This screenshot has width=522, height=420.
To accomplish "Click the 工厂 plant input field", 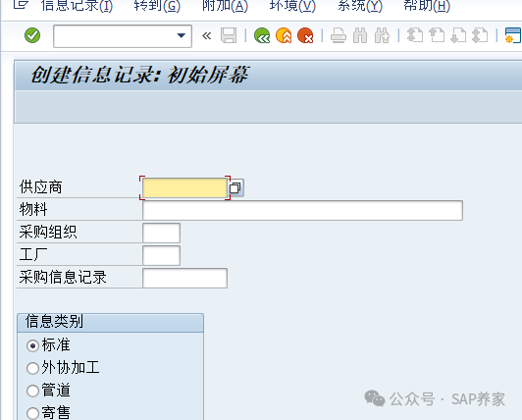I will click(162, 255).
